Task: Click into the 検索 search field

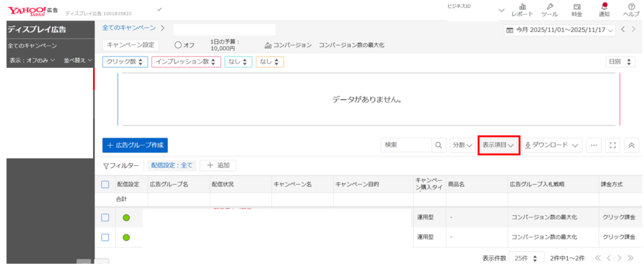Action: (407, 144)
